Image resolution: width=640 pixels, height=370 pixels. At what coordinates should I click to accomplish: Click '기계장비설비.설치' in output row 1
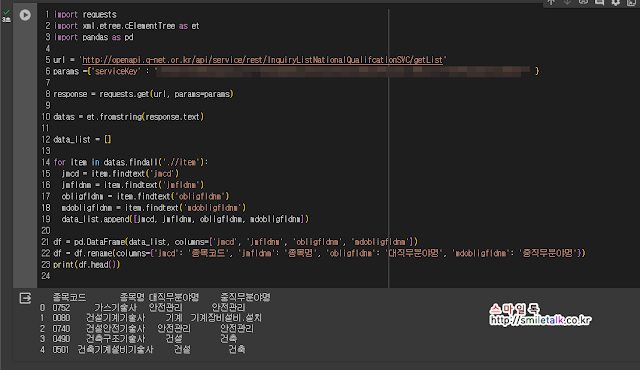[226, 318]
